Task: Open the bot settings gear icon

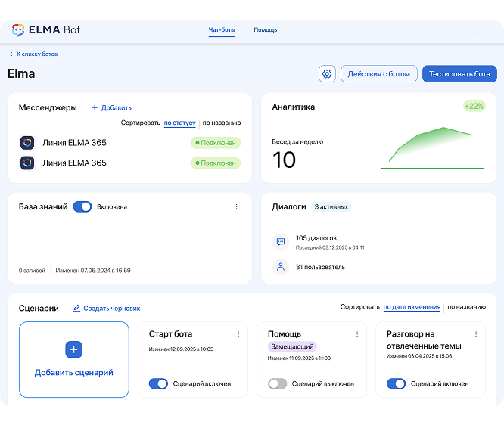Action: [x=327, y=74]
